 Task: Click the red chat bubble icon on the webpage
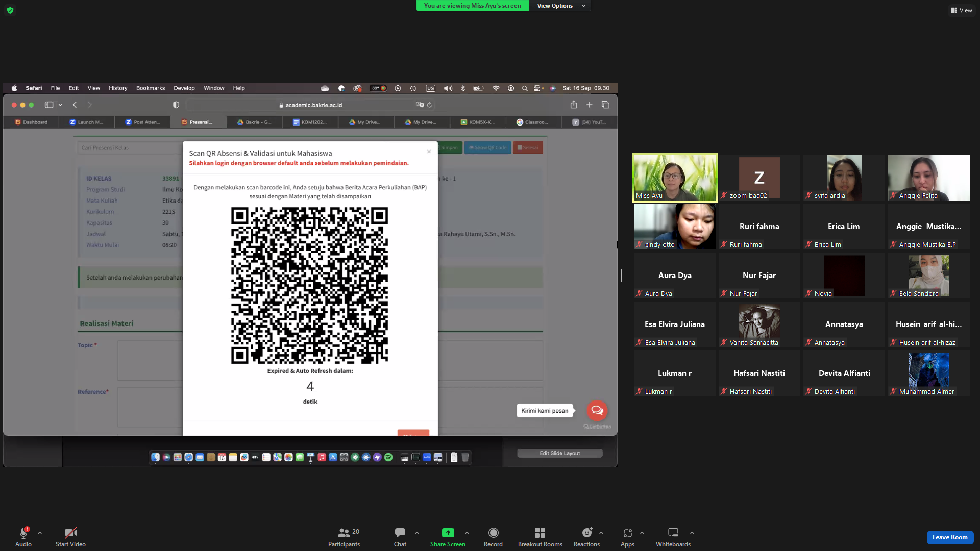(597, 410)
